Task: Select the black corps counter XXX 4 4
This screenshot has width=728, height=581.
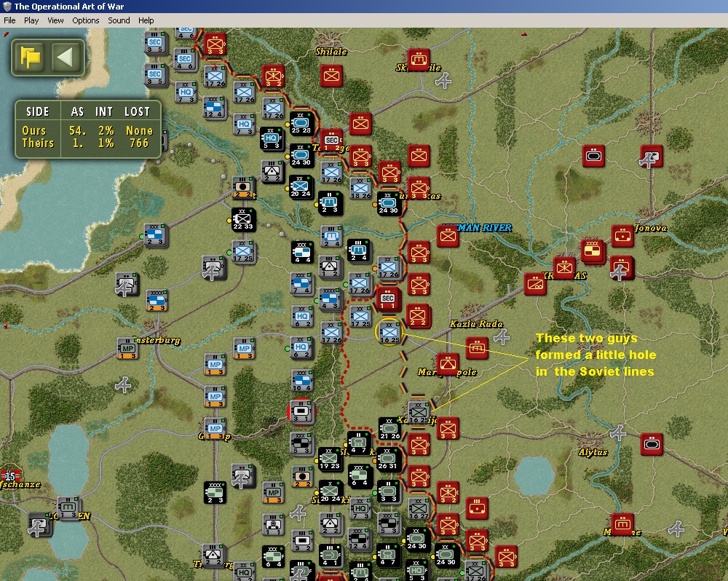Action: (x=302, y=252)
